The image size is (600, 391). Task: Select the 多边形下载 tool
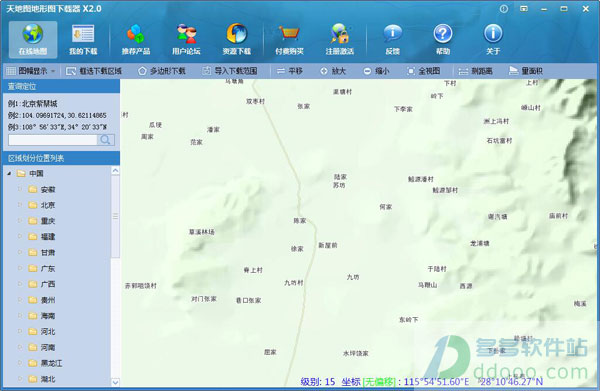162,71
